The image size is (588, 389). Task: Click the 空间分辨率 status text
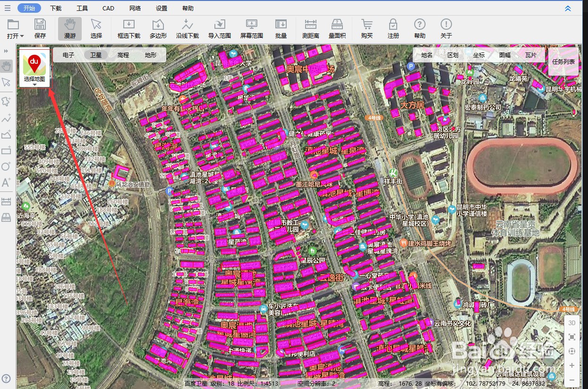[316, 383]
